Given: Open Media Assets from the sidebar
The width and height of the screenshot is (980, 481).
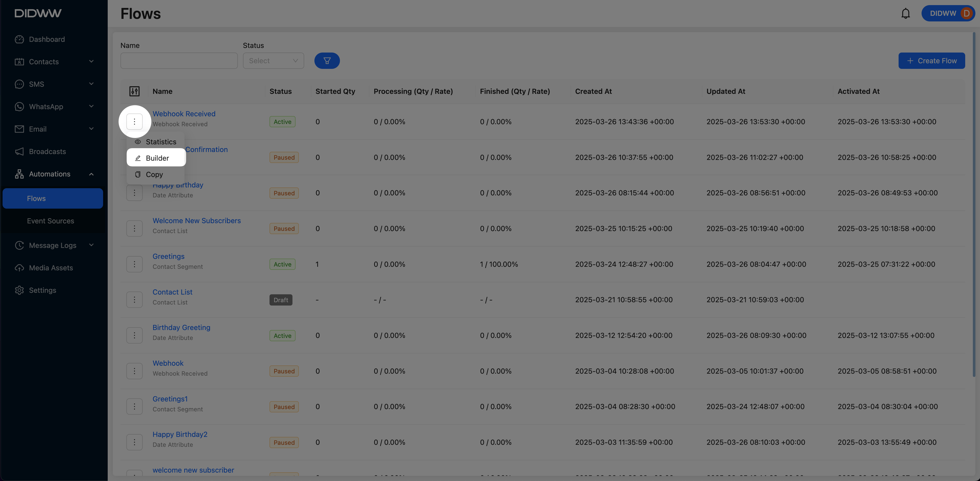Looking at the screenshot, I should click(51, 268).
